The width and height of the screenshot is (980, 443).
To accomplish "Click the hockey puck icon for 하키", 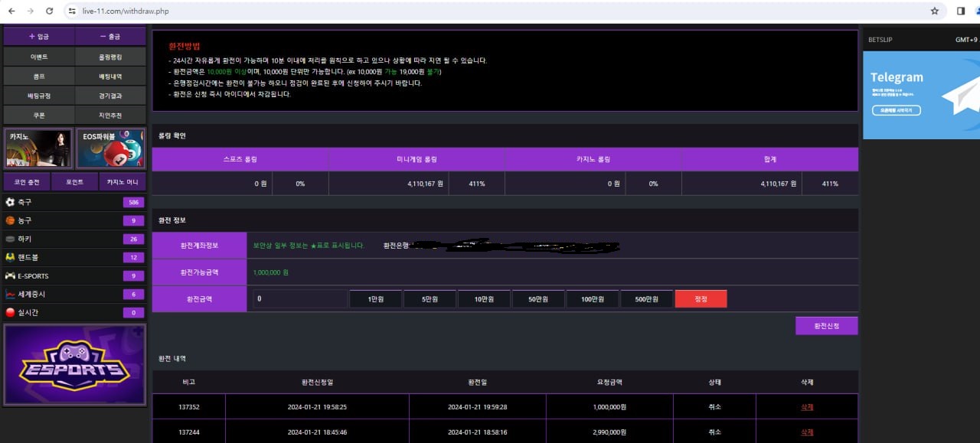I will pos(10,239).
